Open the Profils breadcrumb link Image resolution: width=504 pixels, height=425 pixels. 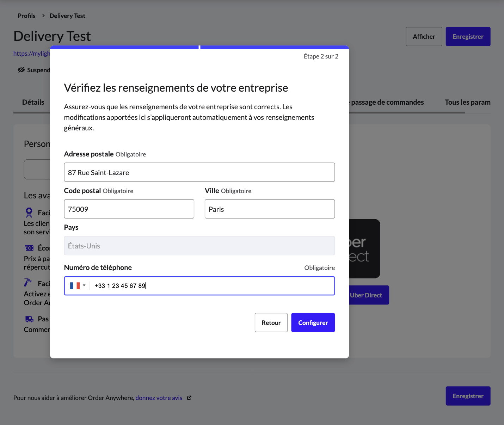[27, 16]
